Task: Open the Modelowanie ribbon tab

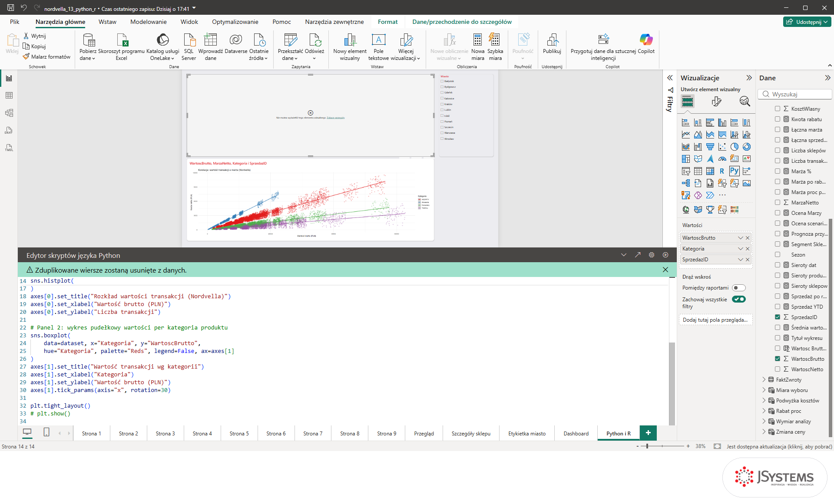Action: coord(149,22)
